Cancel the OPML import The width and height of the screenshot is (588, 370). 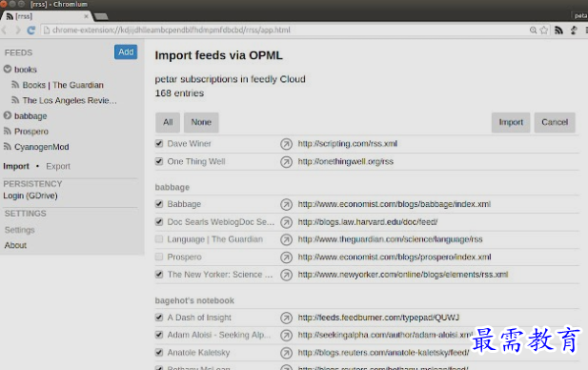point(555,122)
